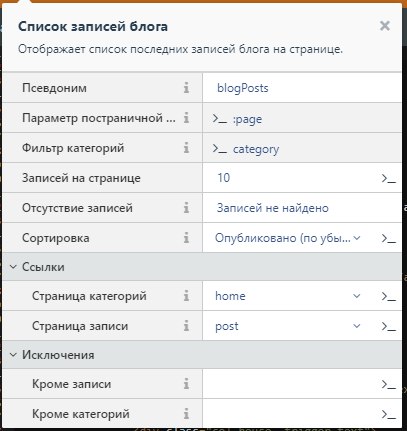Click info icon for Фильтр категорий
This screenshot has height=431, width=407.
(186, 148)
